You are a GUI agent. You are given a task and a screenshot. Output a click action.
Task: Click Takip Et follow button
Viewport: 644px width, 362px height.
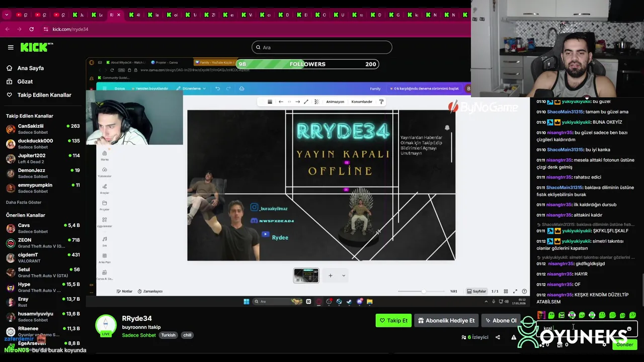coord(393,320)
